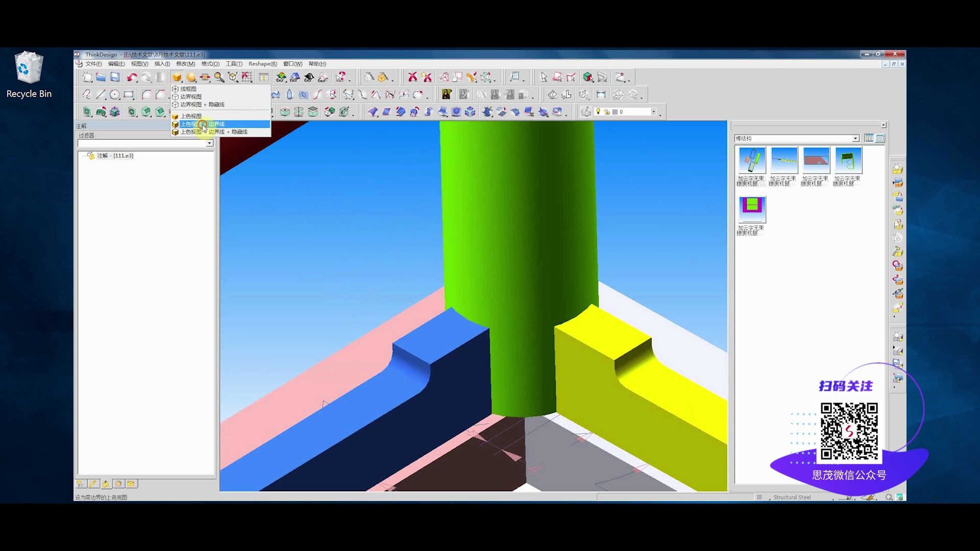Click the layers stack icon

click(x=586, y=112)
